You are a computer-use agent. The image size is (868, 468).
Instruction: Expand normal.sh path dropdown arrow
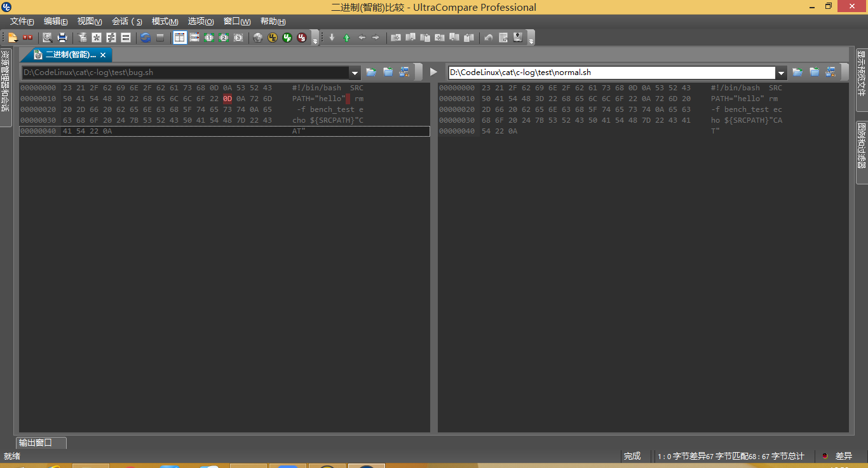(781, 72)
